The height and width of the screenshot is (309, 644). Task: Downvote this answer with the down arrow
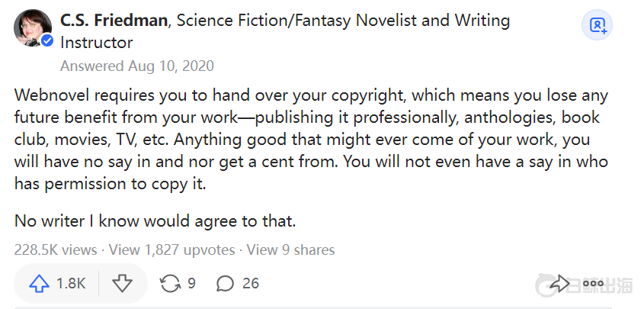point(122,284)
